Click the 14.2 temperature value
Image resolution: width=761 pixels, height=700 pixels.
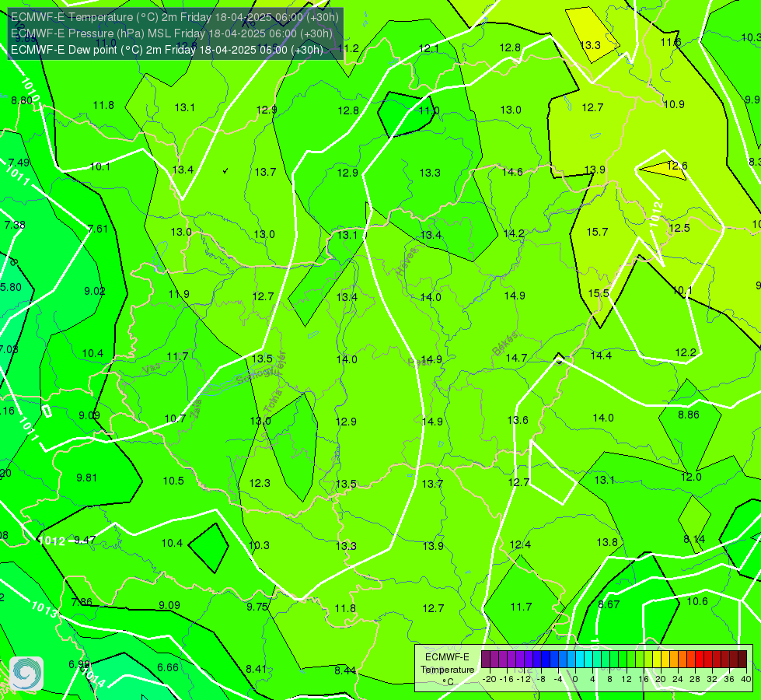click(514, 233)
